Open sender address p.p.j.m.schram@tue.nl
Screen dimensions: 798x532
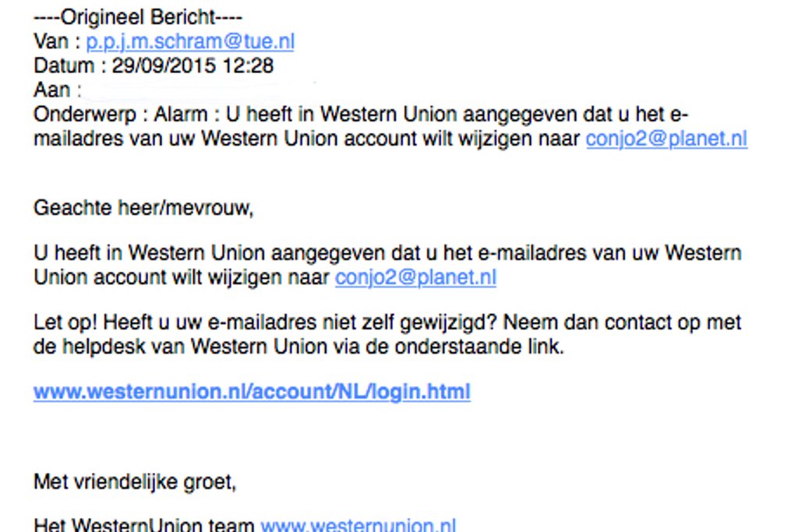190,41
